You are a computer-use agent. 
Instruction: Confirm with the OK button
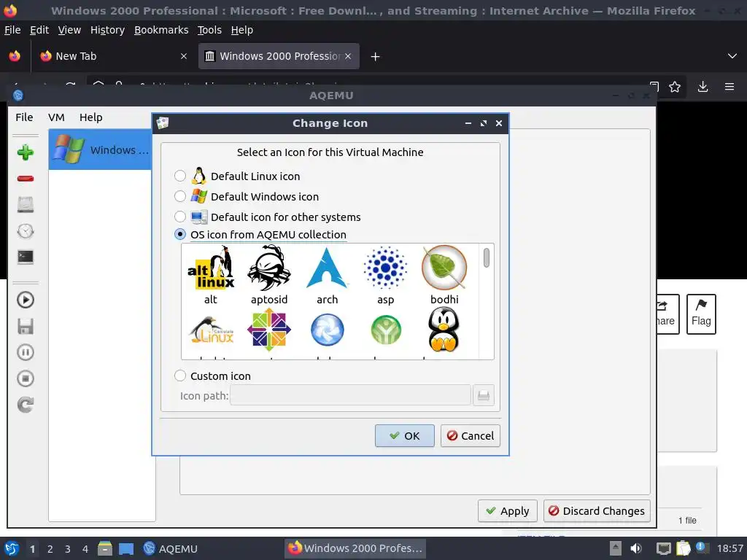coord(404,436)
